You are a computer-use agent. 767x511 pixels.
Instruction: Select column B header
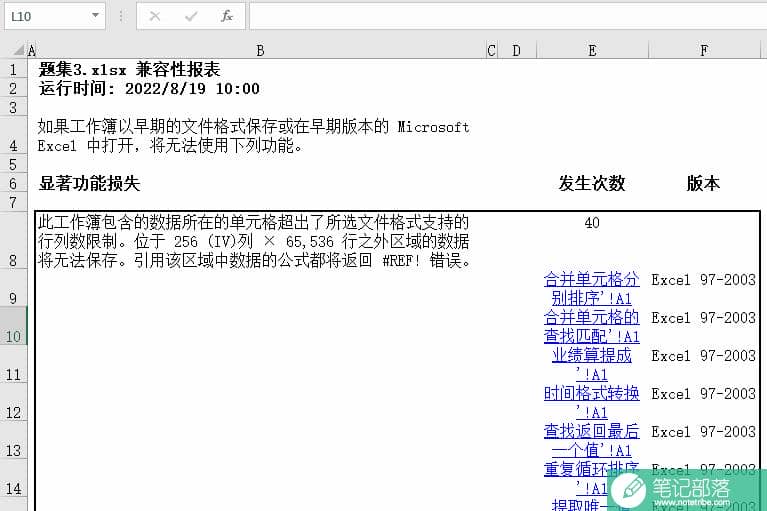pos(260,50)
